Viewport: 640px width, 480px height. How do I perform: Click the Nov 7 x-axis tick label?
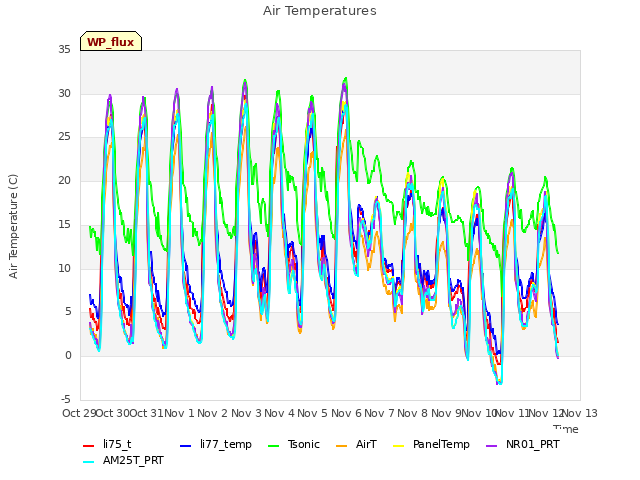[380, 413]
